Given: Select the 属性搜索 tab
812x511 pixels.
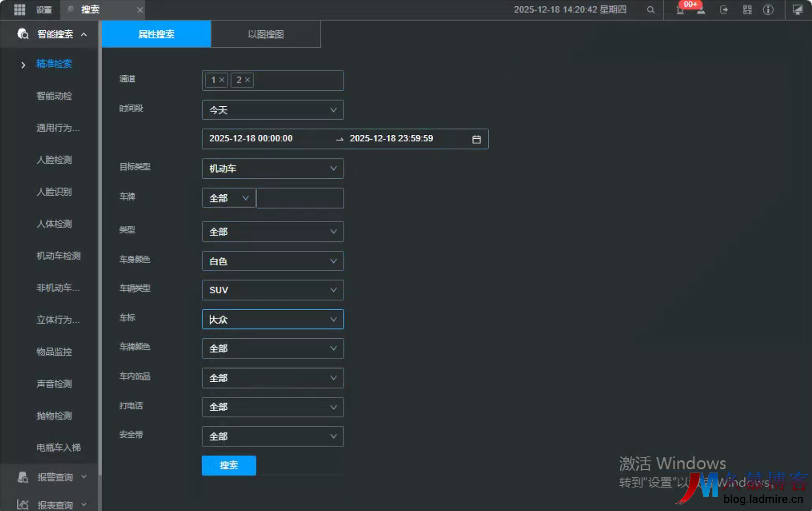Looking at the screenshot, I should pos(156,34).
